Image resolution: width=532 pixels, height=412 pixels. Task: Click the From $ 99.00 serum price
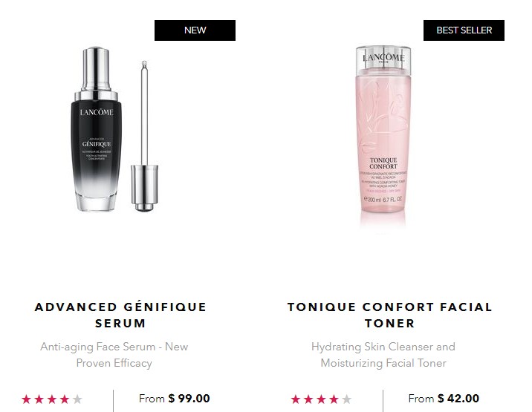175,399
